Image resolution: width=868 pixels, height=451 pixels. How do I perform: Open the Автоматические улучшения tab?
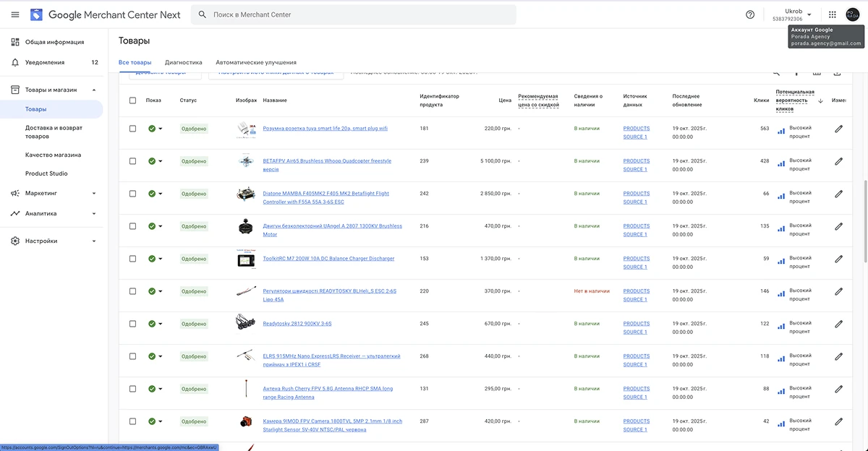tap(255, 63)
